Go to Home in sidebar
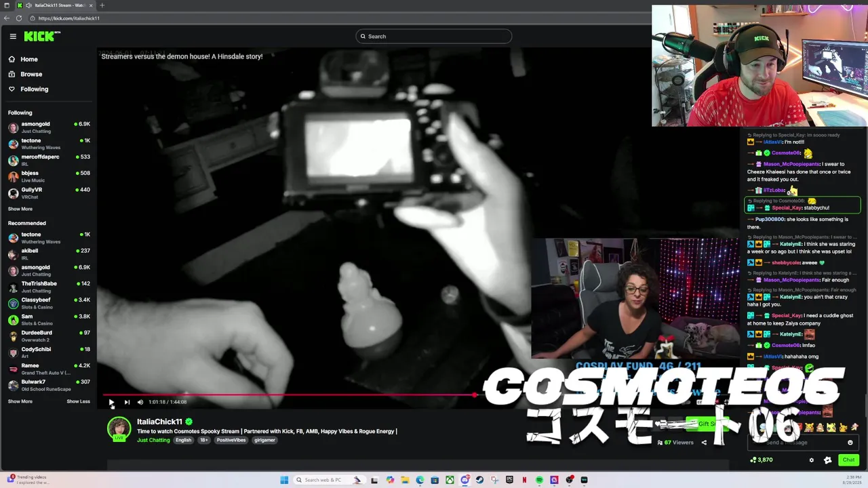This screenshot has height=488, width=868. 23,59
